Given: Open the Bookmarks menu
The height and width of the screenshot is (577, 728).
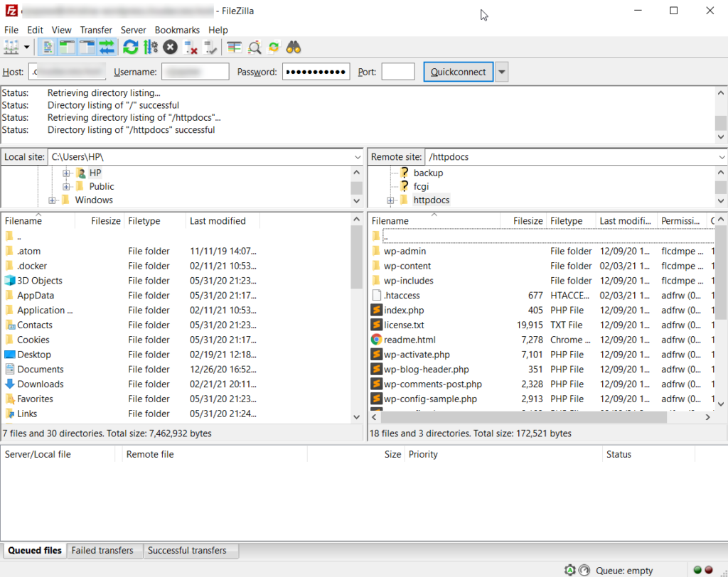Looking at the screenshot, I should (178, 30).
